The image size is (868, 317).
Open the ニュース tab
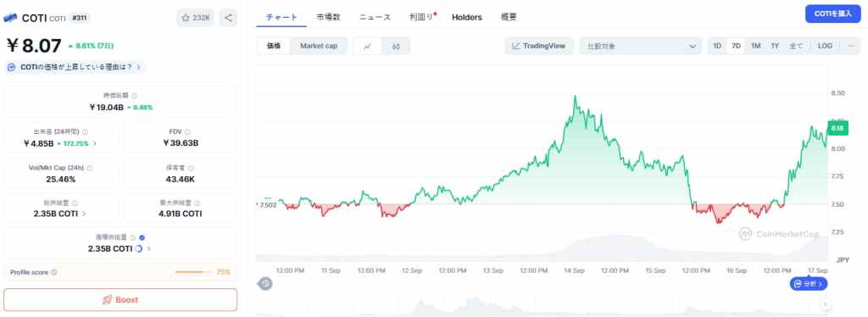(x=375, y=17)
